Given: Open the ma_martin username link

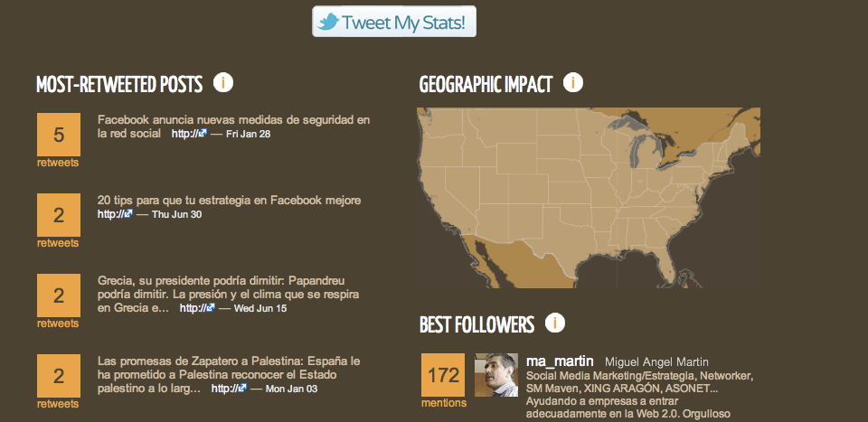Looking at the screenshot, I should (560, 361).
